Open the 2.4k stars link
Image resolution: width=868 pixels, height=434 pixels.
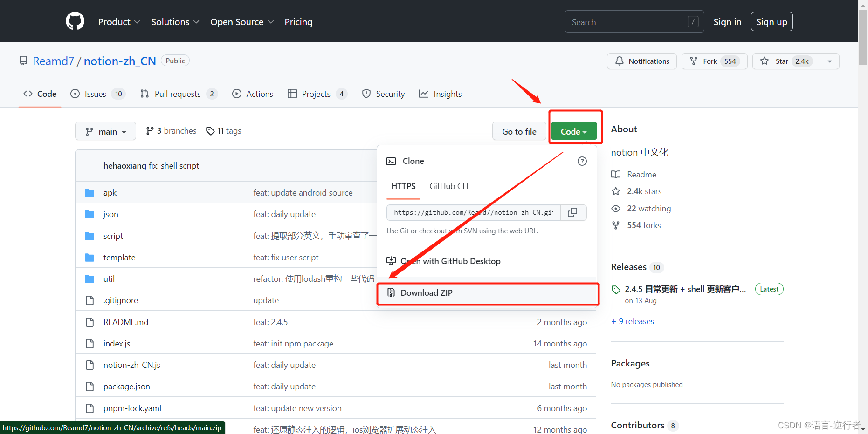coord(644,191)
